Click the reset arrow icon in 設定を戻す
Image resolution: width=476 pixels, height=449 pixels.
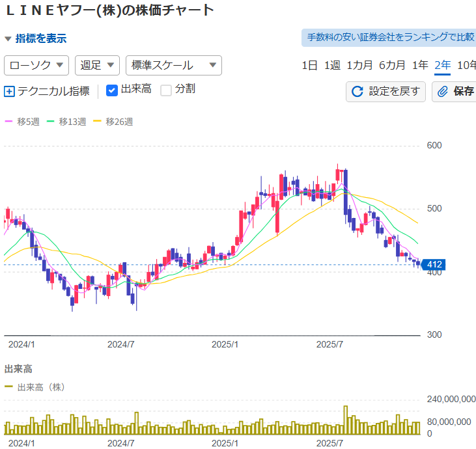coord(357,91)
